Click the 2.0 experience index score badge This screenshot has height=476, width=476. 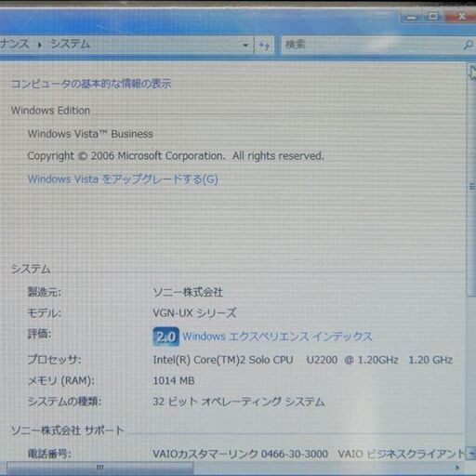[165, 337]
